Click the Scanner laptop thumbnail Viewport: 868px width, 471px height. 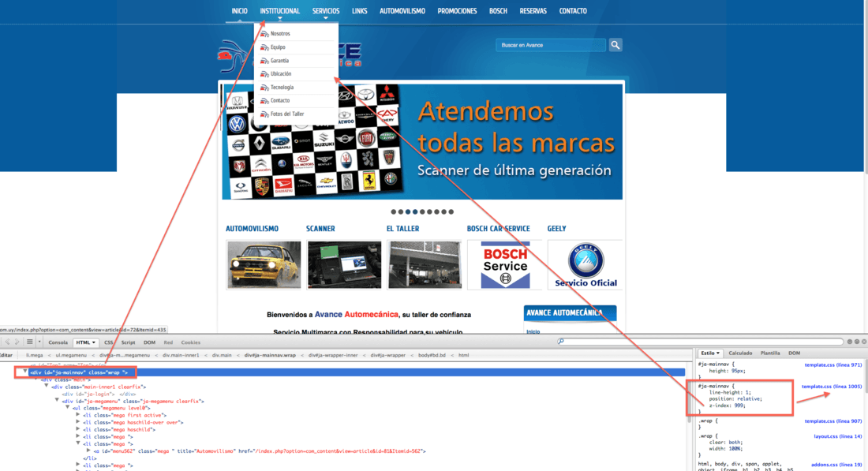[344, 264]
